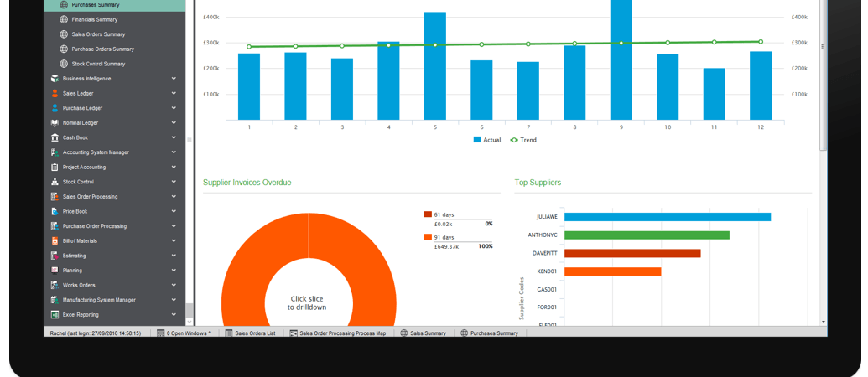Click the globe icon beside Stock Control Summary
868x377 pixels.
tap(64, 64)
